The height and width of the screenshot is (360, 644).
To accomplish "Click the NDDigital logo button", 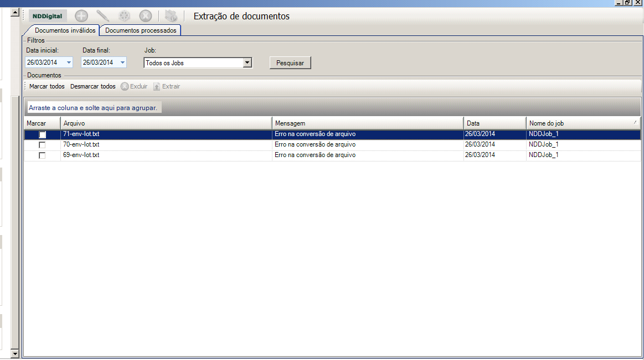I will click(47, 16).
